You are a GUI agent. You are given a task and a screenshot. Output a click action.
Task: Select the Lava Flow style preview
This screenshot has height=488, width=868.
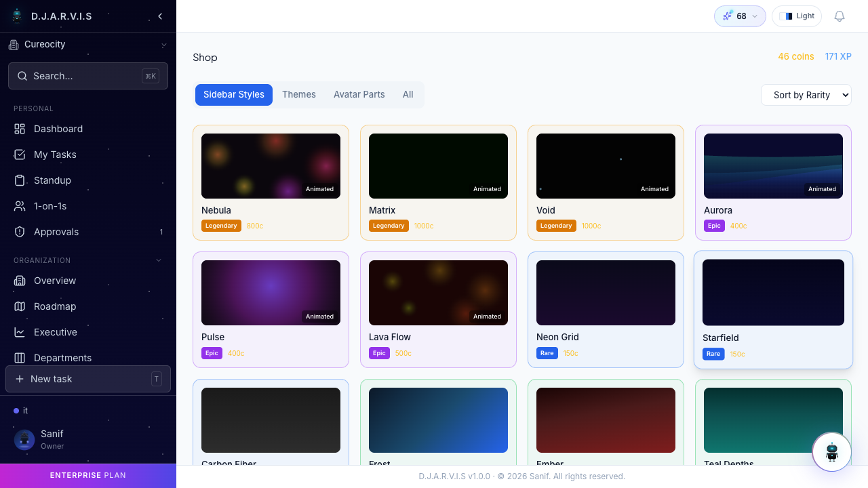(438, 293)
